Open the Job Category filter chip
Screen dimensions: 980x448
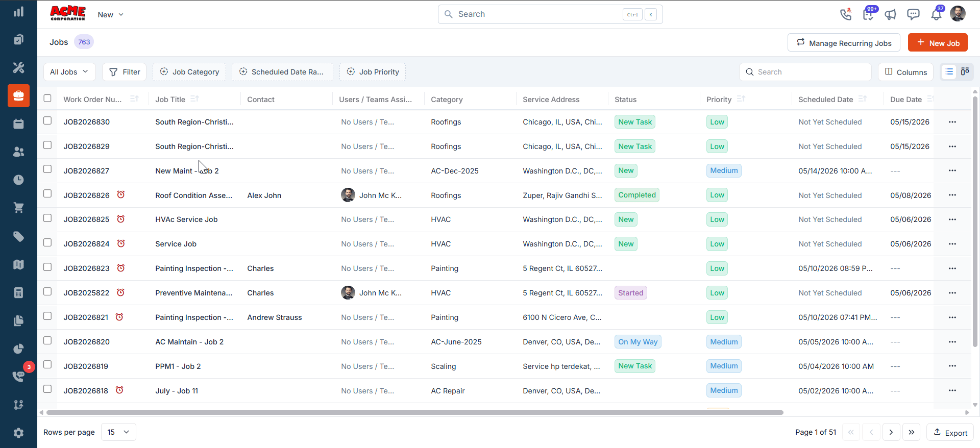point(189,72)
